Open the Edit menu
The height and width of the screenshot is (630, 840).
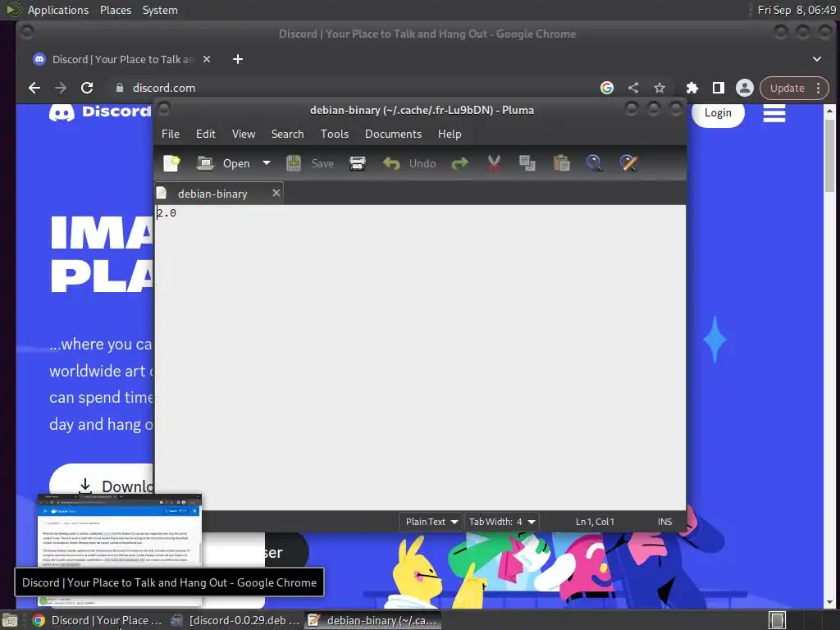point(206,134)
